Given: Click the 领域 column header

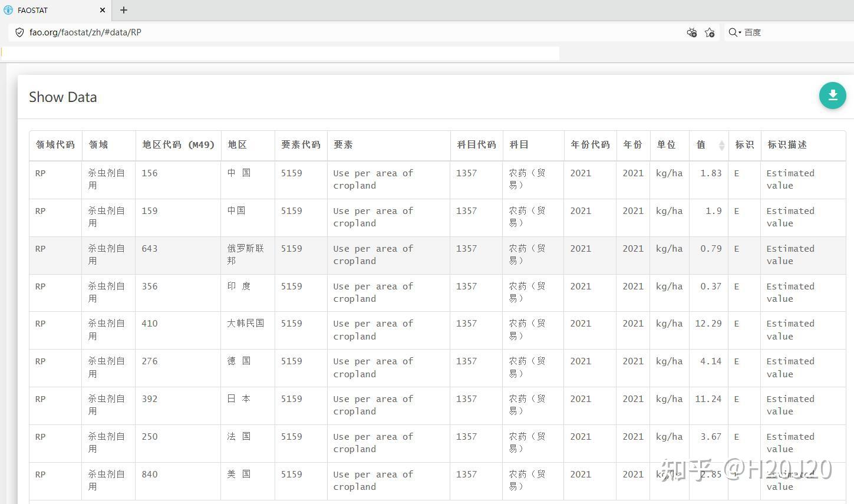Looking at the screenshot, I should coord(108,145).
